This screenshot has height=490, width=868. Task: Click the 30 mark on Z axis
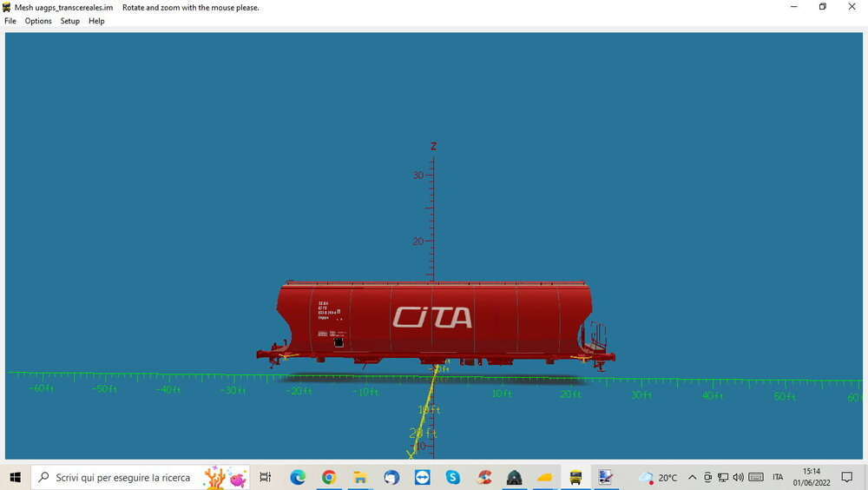pos(418,175)
